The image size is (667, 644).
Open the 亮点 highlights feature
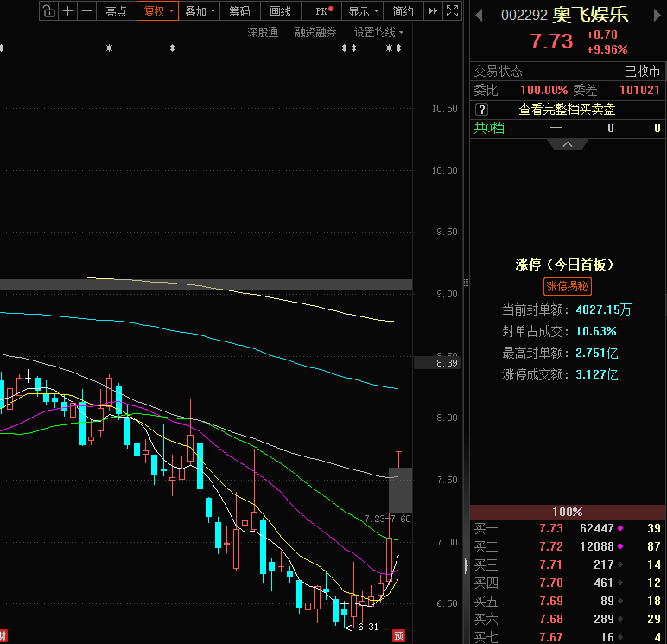pos(116,11)
